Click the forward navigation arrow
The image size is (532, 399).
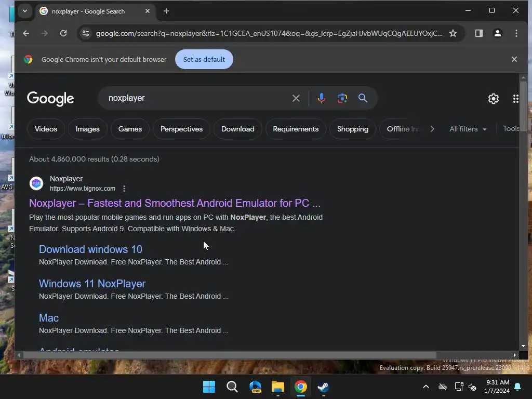(x=45, y=33)
